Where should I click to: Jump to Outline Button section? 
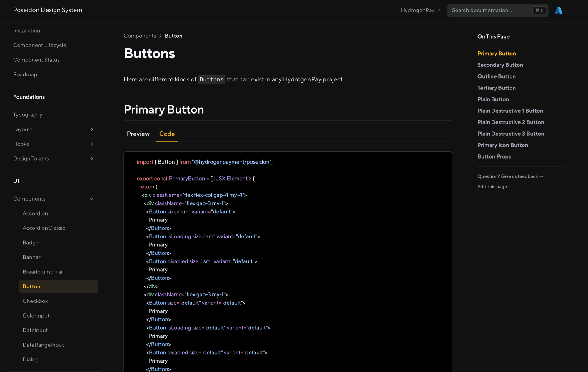click(497, 76)
